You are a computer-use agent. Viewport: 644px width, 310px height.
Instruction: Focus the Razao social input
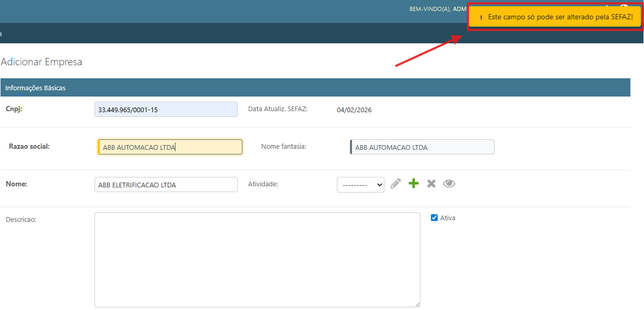pos(170,147)
